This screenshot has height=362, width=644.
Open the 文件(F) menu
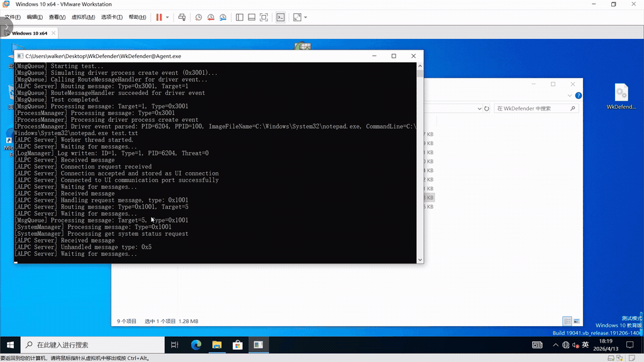pos(13,17)
